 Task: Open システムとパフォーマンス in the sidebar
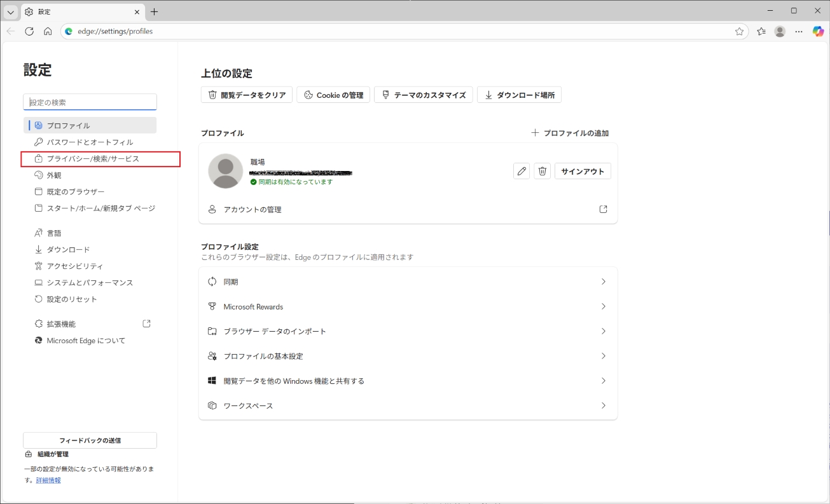[x=90, y=283]
